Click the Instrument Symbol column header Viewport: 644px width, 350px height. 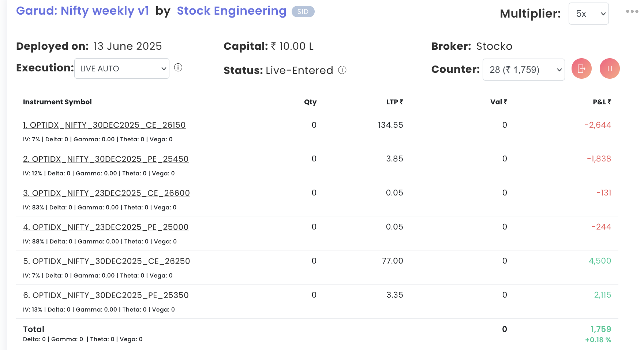pyautogui.click(x=57, y=102)
